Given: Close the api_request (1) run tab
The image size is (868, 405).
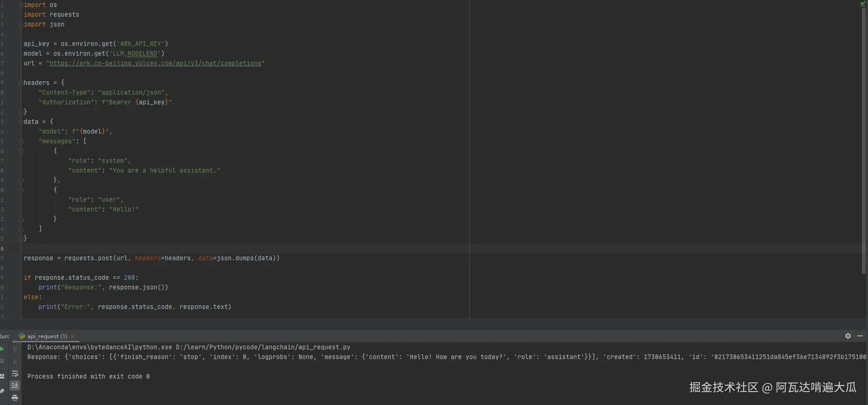Looking at the screenshot, I should point(72,336).
